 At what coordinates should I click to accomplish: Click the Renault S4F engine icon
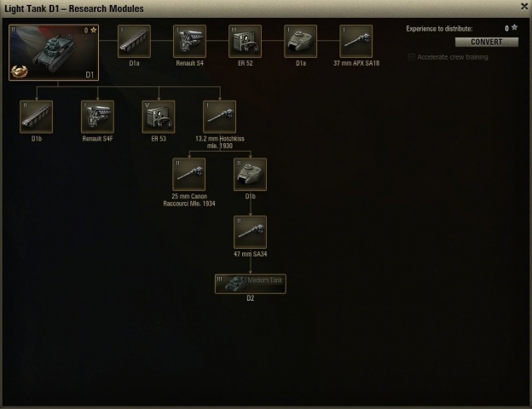[x=97, y=117]
